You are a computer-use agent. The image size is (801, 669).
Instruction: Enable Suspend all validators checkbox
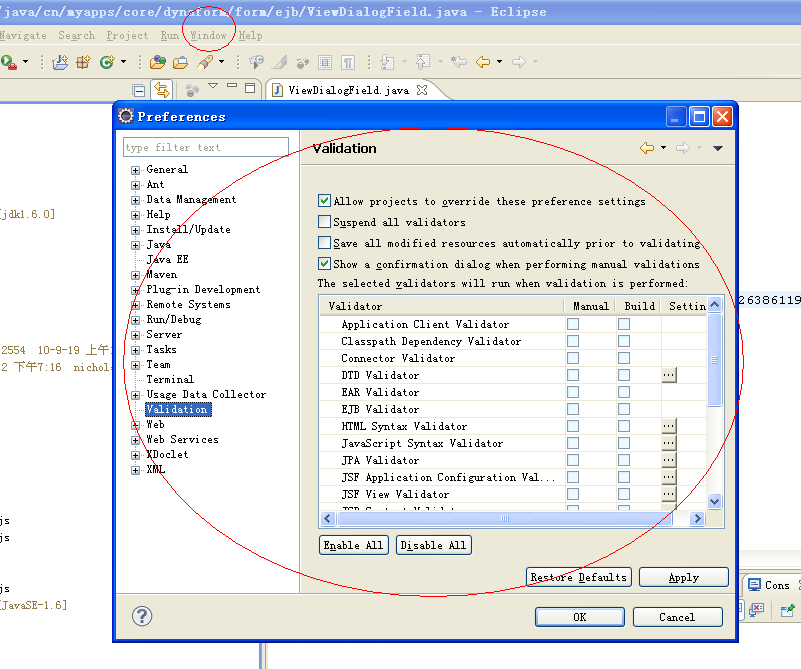pos(324,221)
